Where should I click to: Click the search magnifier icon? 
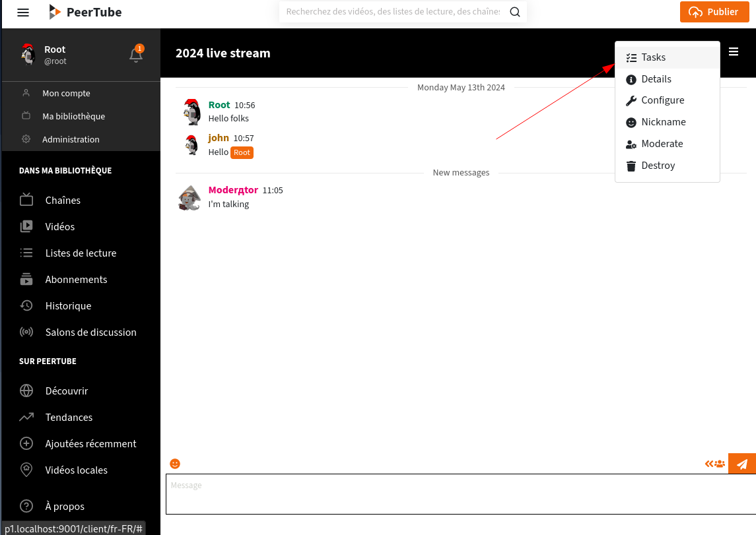(x=515, y=12)
